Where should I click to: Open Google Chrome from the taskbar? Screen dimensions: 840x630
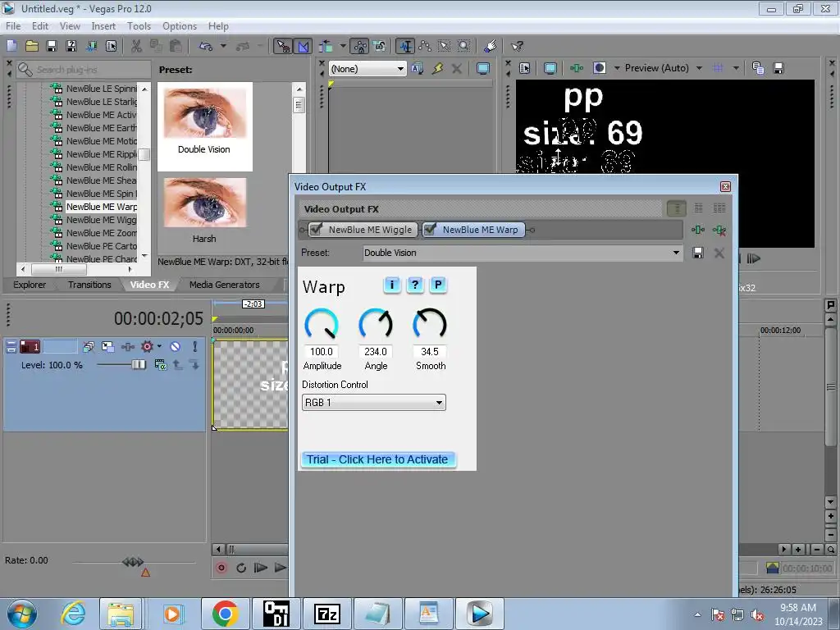coord(225,614)
